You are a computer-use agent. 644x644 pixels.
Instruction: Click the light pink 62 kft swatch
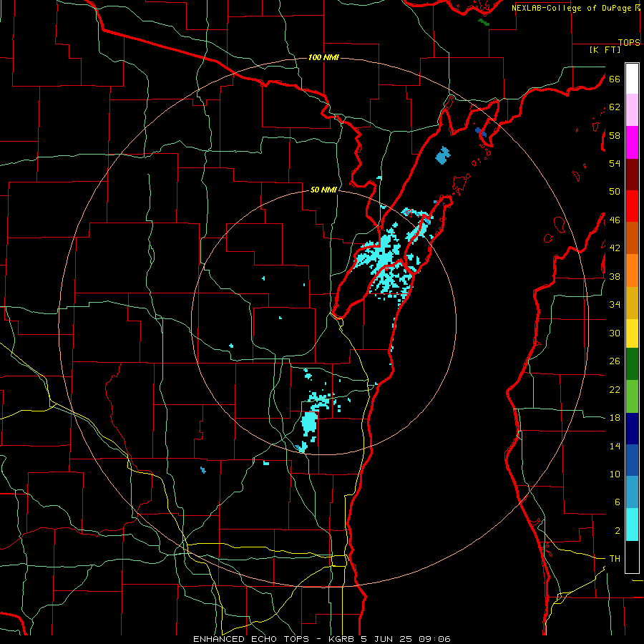tap(632, 109)
